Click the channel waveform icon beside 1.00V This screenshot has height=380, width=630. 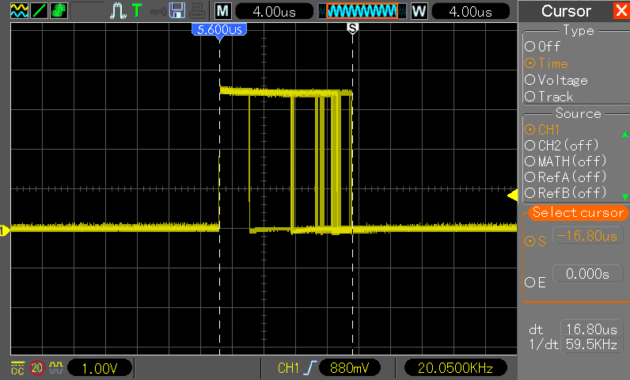tap(56, 367)
